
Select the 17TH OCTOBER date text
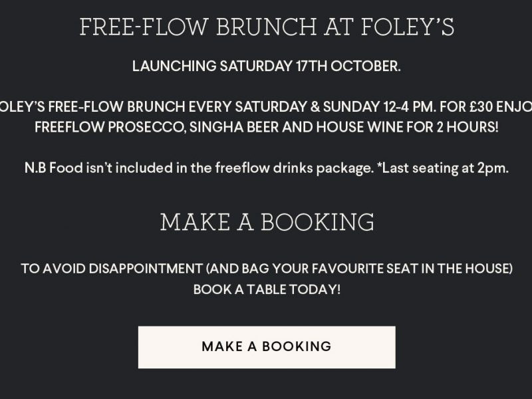click(348, 66)
